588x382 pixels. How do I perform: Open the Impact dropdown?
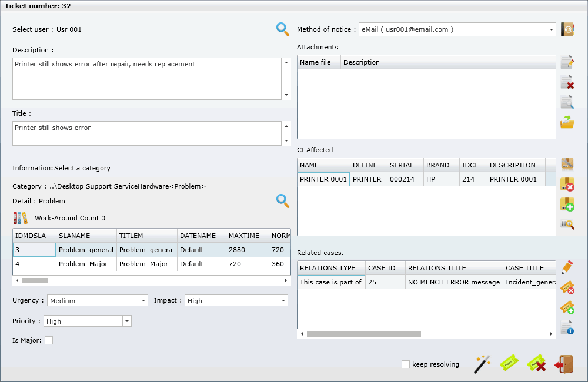pyautogui.click(x=283, y=301)
